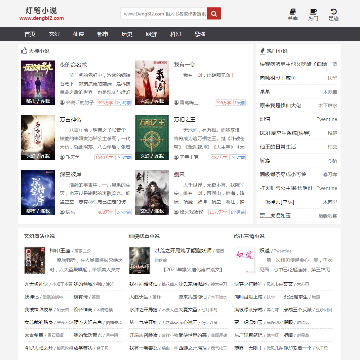Image resolution: width=360 pixels, height=360 pixels.
Task: Click the author icon beside the red-robed swordsman cover
Action: pyautogui.click(x=176, y=103)
